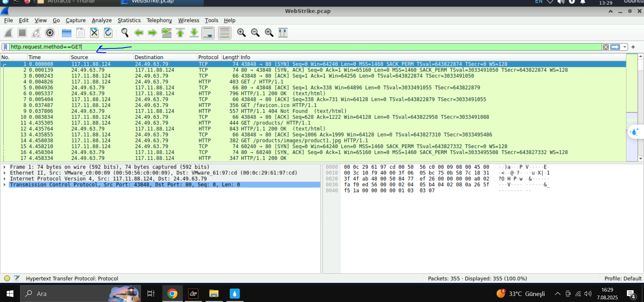Viewport: 644px width, 302px height.
Task: Sort packets by Source column
Action: [x=101, y=57]
